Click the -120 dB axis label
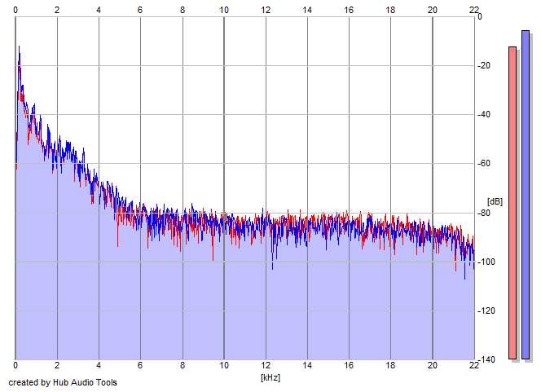Screen dimensions: 541x392 tap(486, 311)
